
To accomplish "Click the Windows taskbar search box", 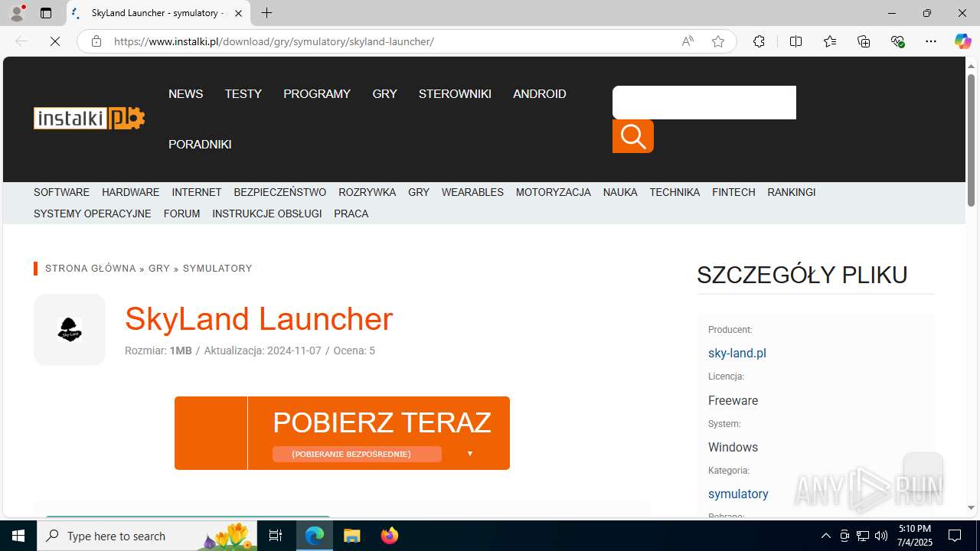I will tap(147, 536).
